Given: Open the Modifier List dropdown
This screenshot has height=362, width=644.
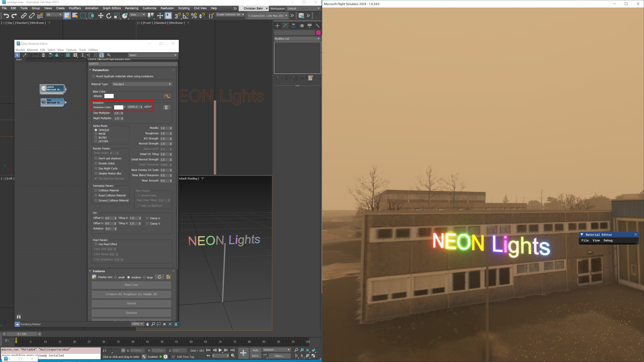Looking at the screenshot, I should click(297, 39).
